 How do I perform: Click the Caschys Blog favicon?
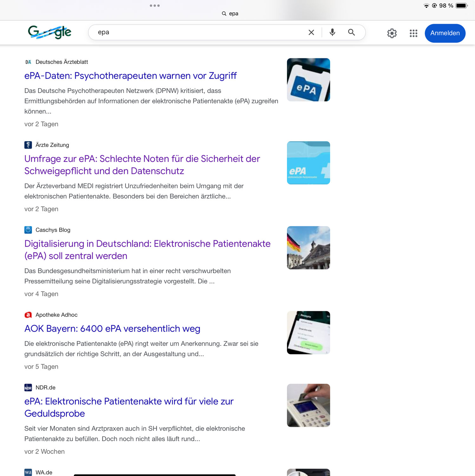click(28, 230)
